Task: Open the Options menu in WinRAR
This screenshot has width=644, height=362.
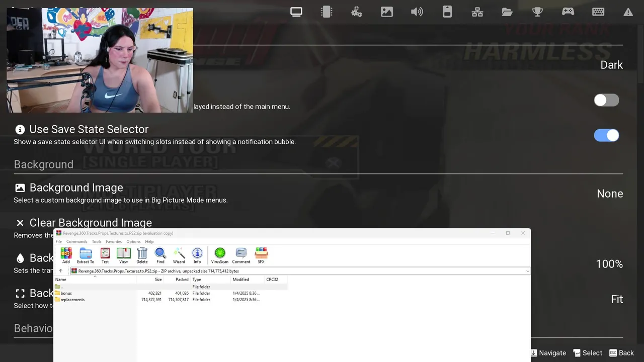Action: point(133,242)
